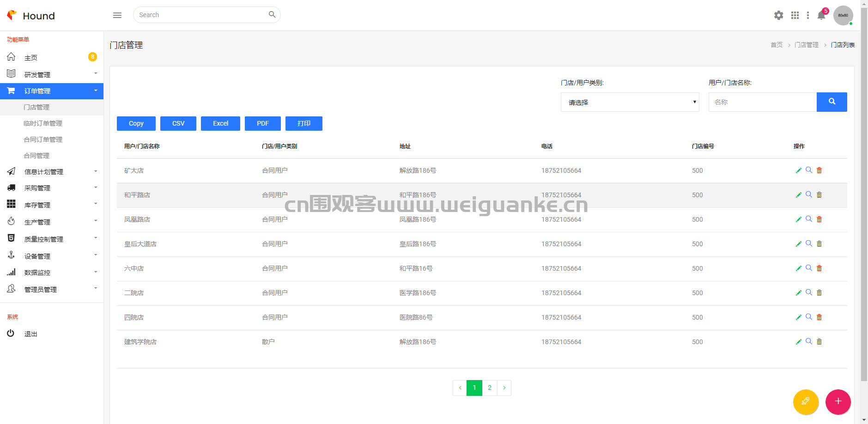Screen dimensions: 868x424
Task: Click the PDF export button
Action: pos(263,123)
